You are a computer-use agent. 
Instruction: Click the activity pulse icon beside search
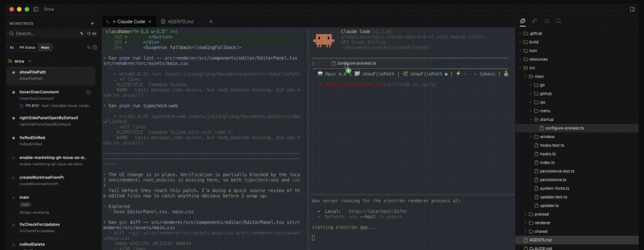82,33
